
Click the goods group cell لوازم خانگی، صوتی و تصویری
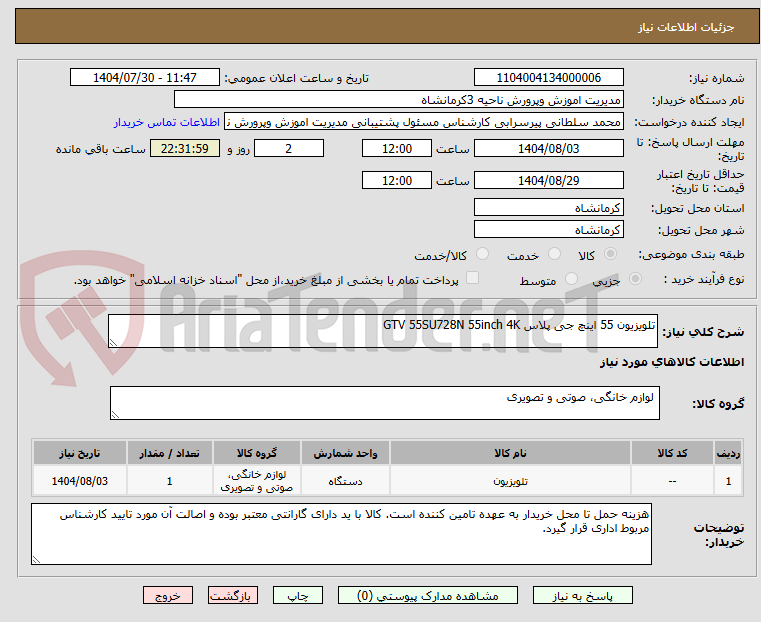click(x=257, y=481)
